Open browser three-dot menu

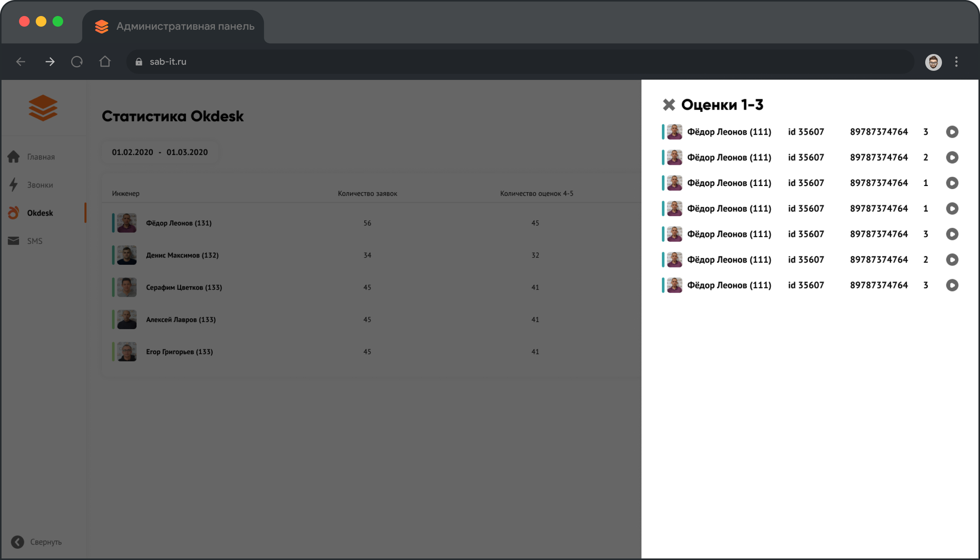(x=956, y=62)
